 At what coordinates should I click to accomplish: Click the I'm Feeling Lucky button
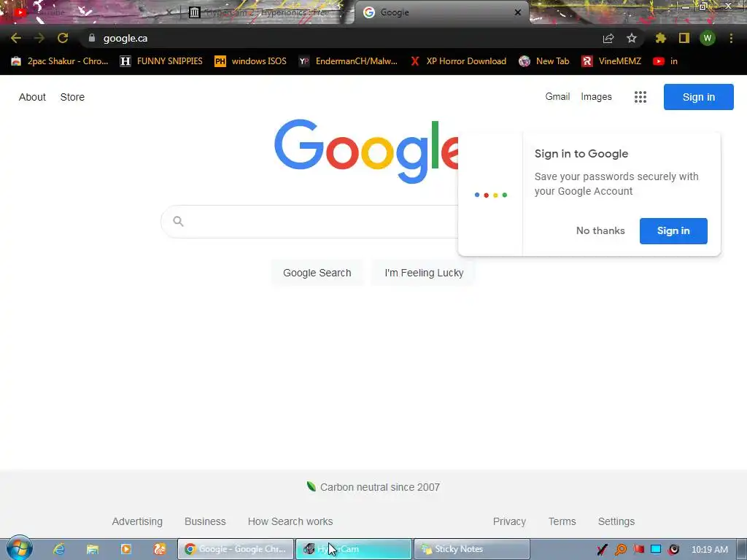point(424,273)
